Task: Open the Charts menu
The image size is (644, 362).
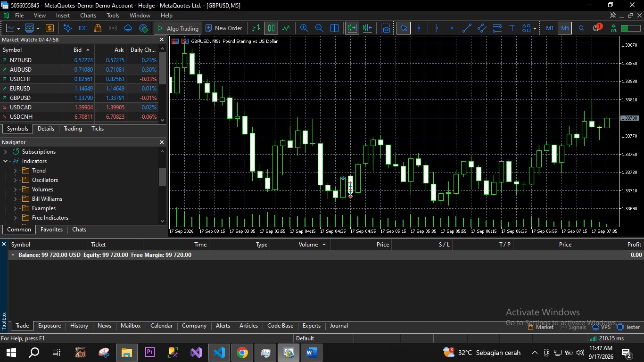Action: tap(88, 16)
